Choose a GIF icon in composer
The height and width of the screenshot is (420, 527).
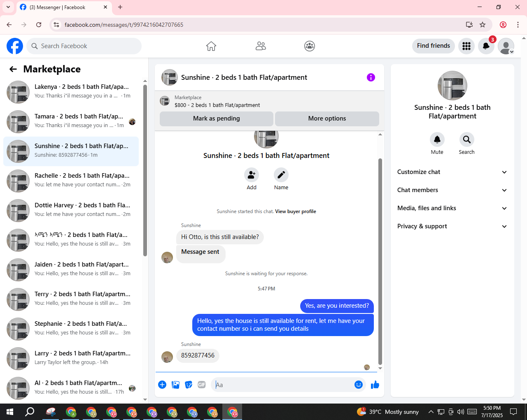pyautogui.click(x=202, y=385)
